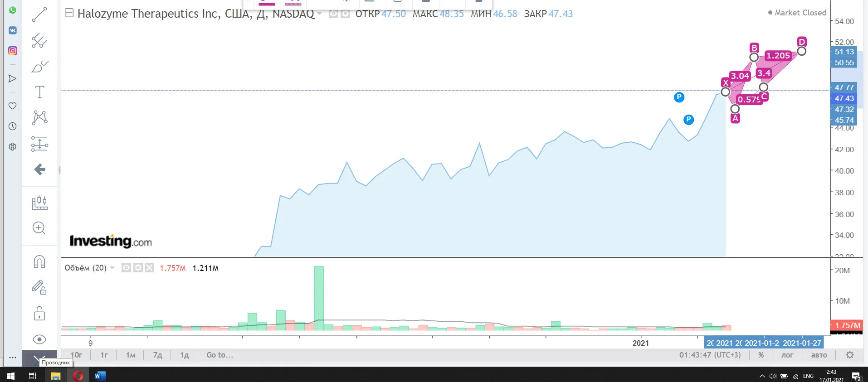Screen dimensions: 868x382
Task: Toggle visibility of all drawings
Action: [39, 339]
